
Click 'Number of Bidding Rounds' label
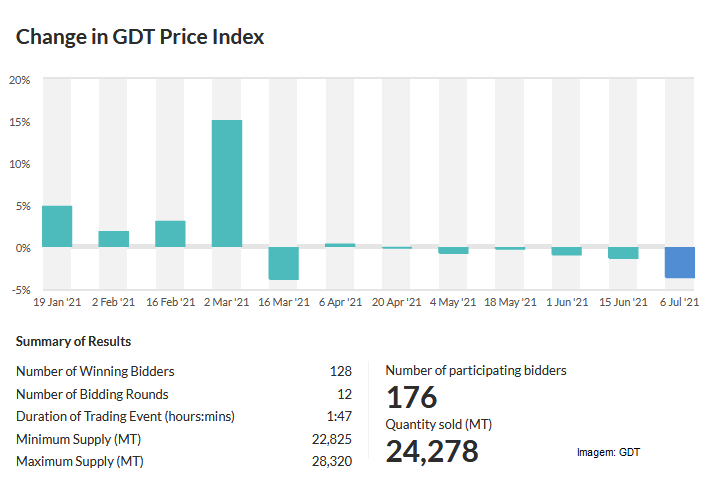pos(92,394)
